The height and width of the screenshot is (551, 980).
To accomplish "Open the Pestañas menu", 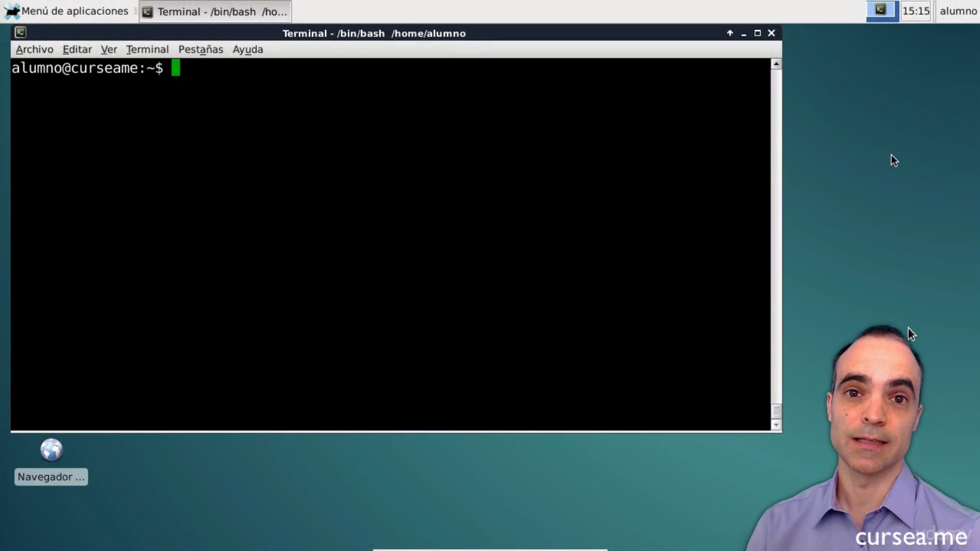I will [200, 50].
